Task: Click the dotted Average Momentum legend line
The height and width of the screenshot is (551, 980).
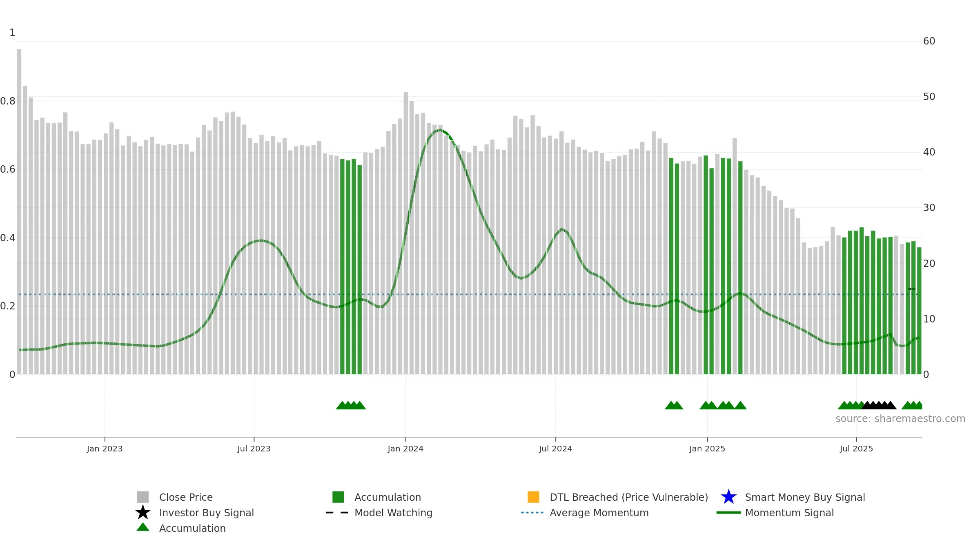Action: tap(532, 513)
